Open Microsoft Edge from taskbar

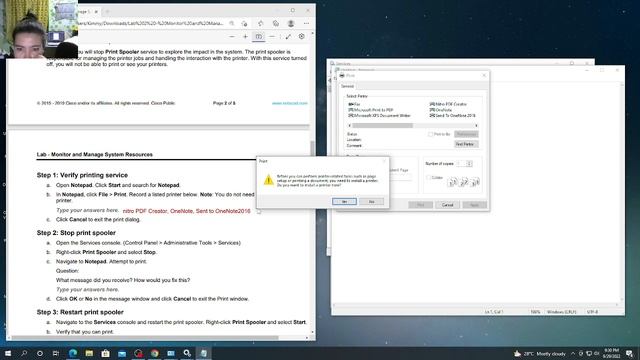[73, 353]
